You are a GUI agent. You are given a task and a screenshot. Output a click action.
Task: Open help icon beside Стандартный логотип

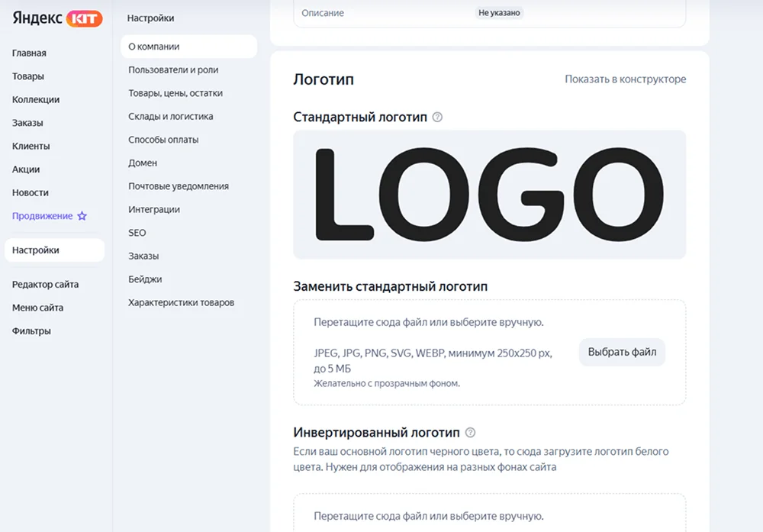click(437, 117)
